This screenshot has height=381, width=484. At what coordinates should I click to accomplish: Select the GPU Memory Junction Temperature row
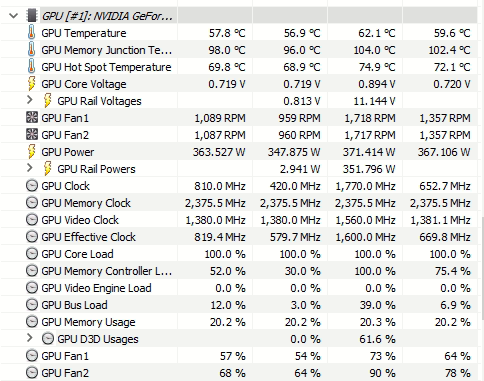pos(239,50)
